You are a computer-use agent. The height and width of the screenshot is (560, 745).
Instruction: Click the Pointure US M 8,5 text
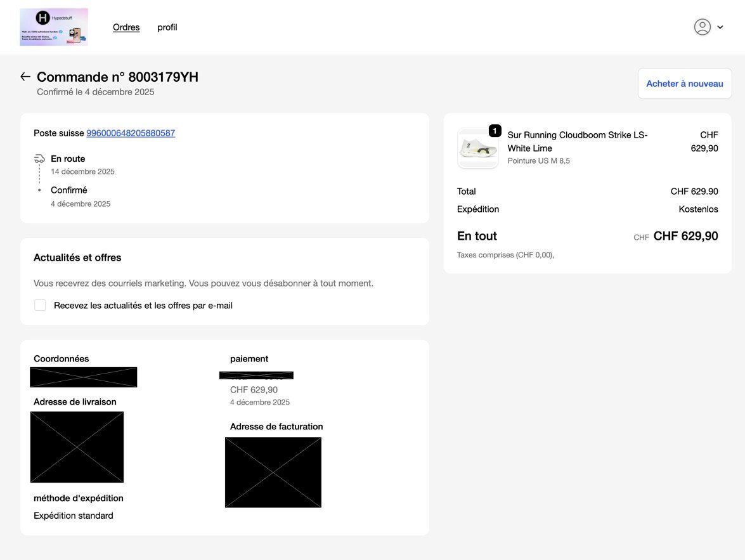pyautogui.click(x=539, y=160)
